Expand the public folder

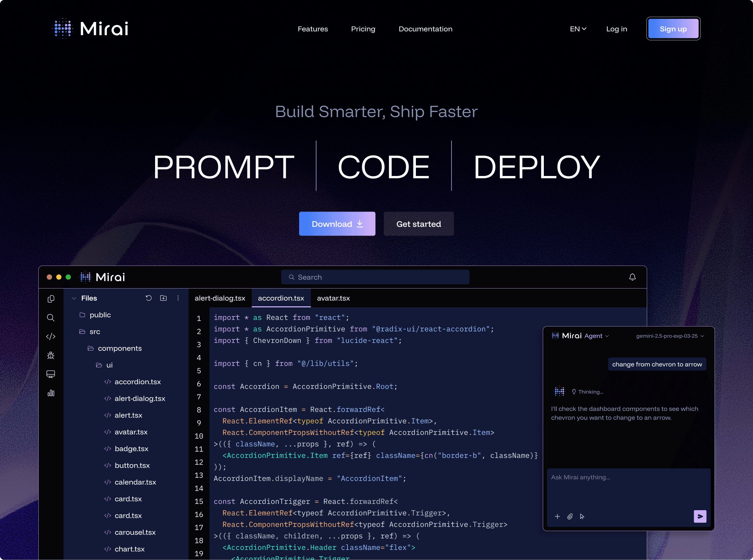[x=100, y=315]
